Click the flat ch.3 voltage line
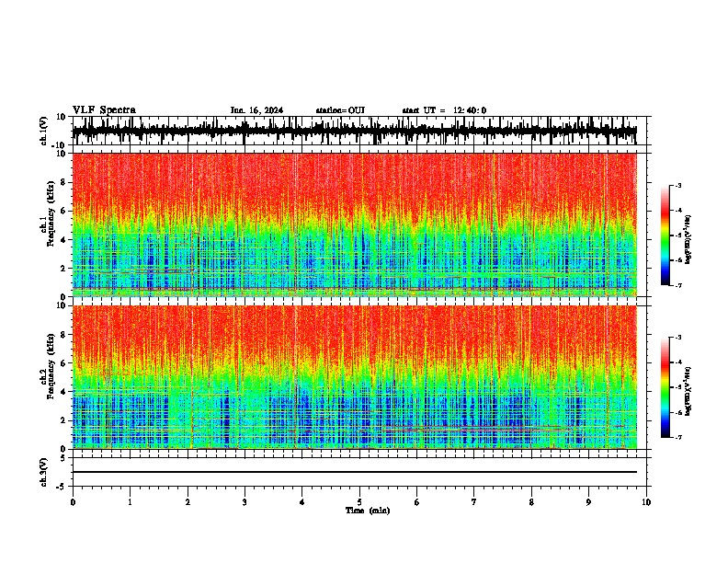 click(354, 472)
